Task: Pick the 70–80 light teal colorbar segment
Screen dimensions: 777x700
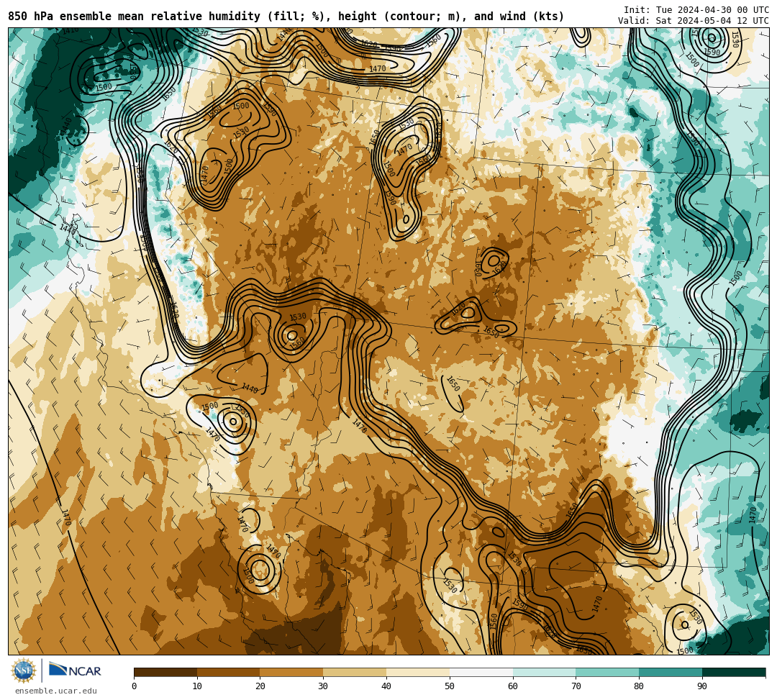Action: coord(607,672)
